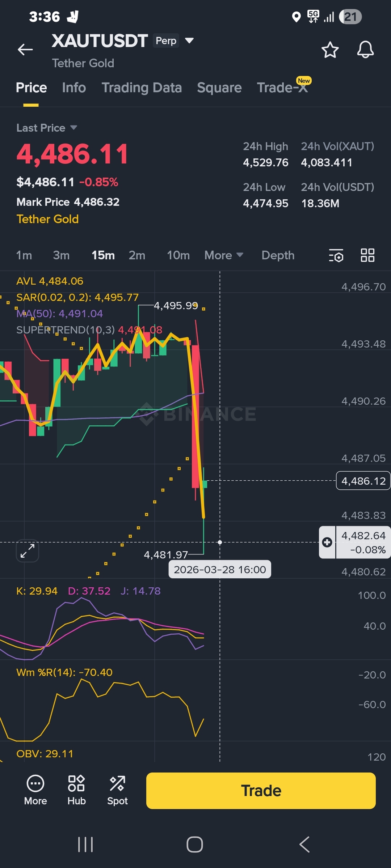Tap the 24h Low value 4,474.95
The image size is (391, 868).
click(266, 204)
